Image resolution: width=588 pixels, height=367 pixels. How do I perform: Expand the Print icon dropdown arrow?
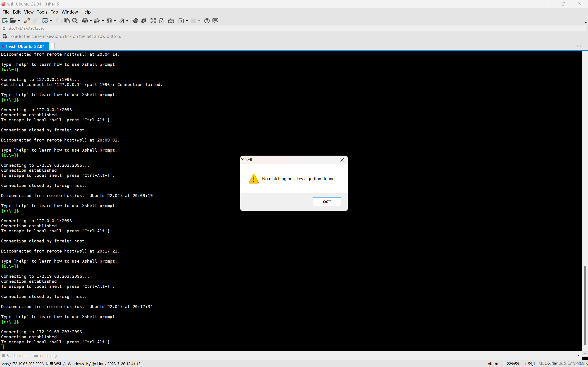[91, 21]
